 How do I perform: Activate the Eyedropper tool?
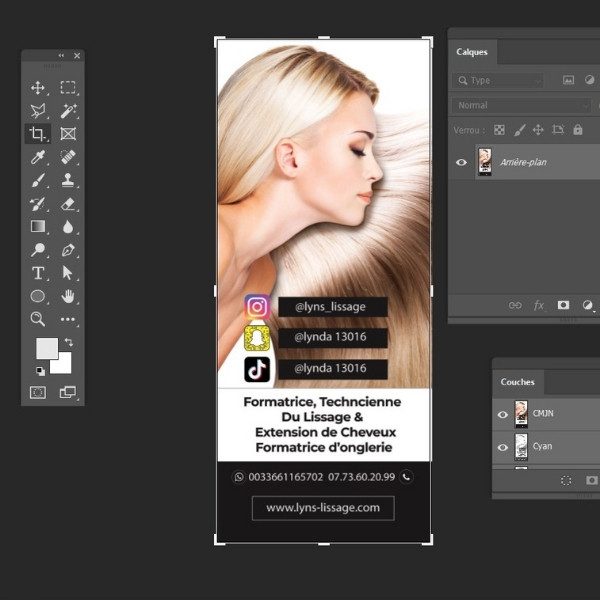click(x=38, y=157)
